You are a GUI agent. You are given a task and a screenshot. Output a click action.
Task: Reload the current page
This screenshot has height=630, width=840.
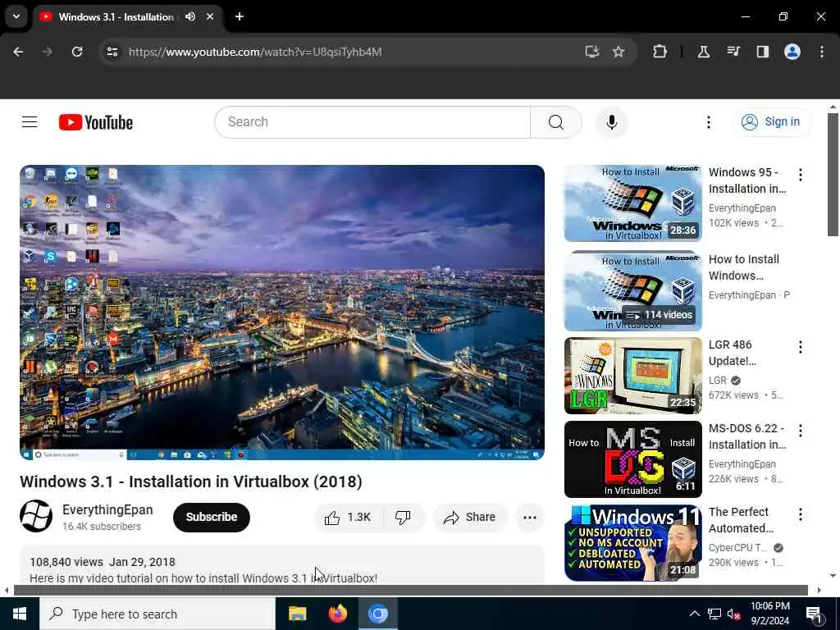pos(77,52)
